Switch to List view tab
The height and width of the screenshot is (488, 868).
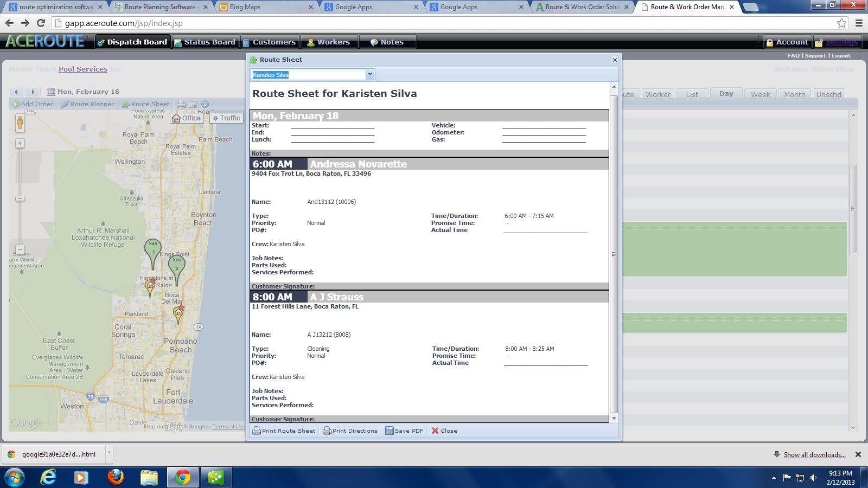pos(692,94)
